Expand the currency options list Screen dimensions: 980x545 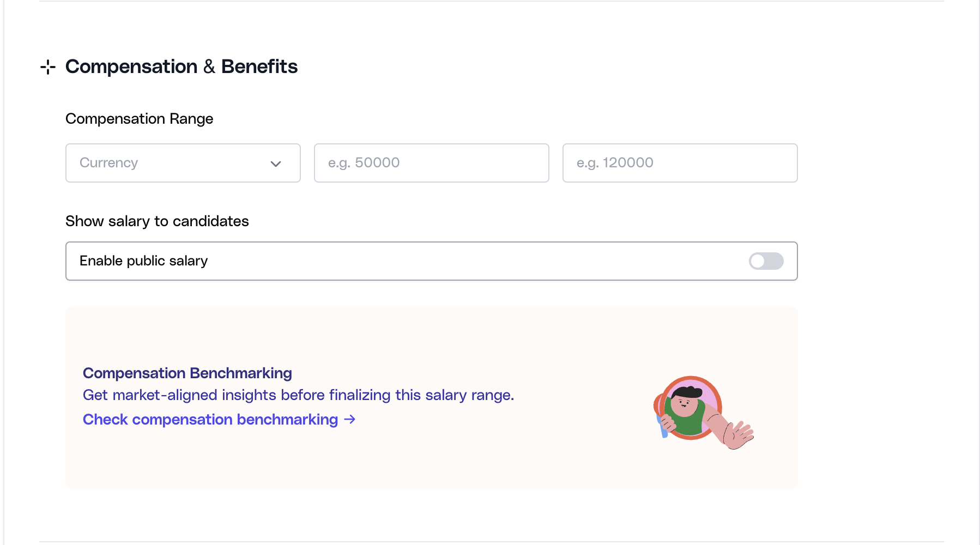(183, 163)
